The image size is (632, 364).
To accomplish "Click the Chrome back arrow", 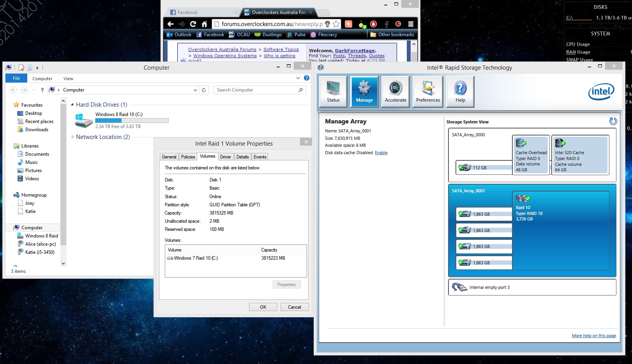I will [x=170, y=24].
